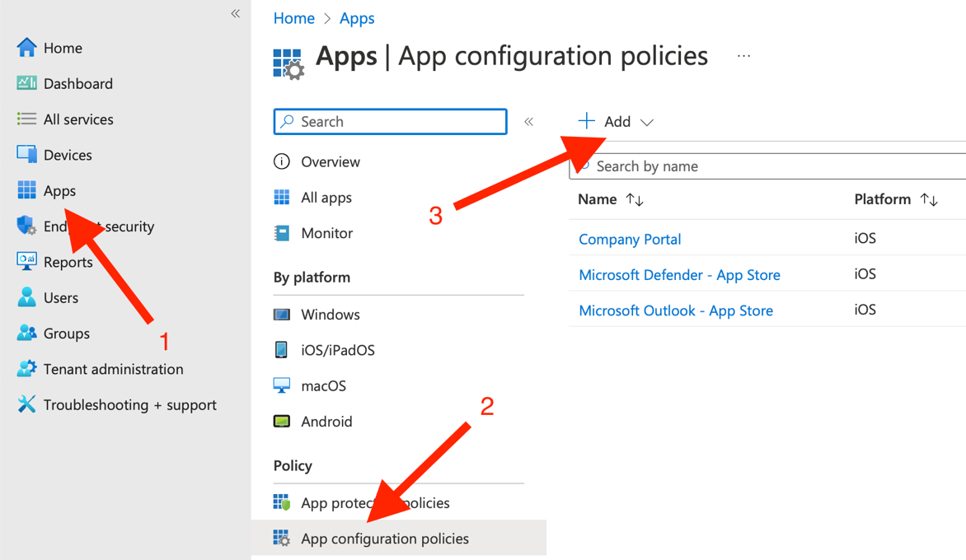This screenshot has width=966, height=560.
Task: Sort policies by Name column arrows
Action: 635,199
